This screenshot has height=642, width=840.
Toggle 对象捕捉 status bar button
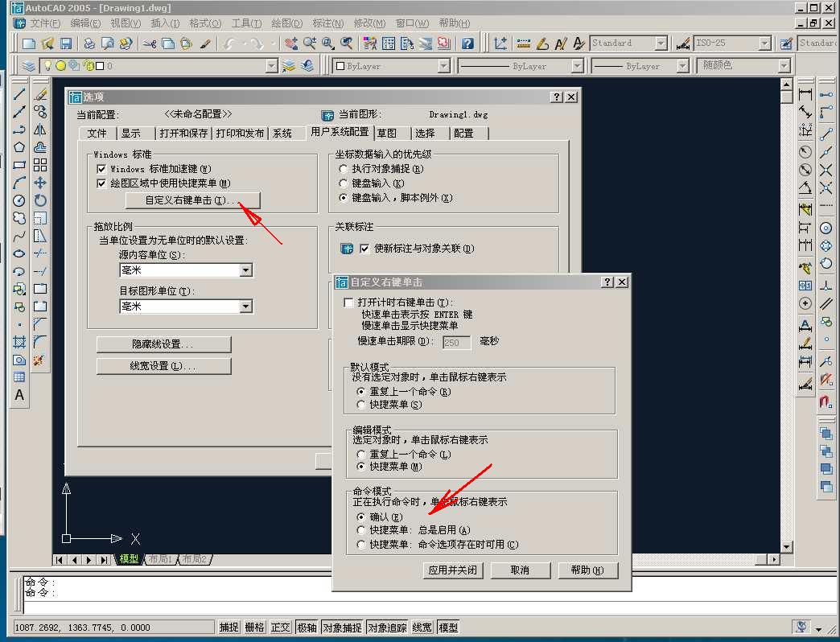pos(342,628)
